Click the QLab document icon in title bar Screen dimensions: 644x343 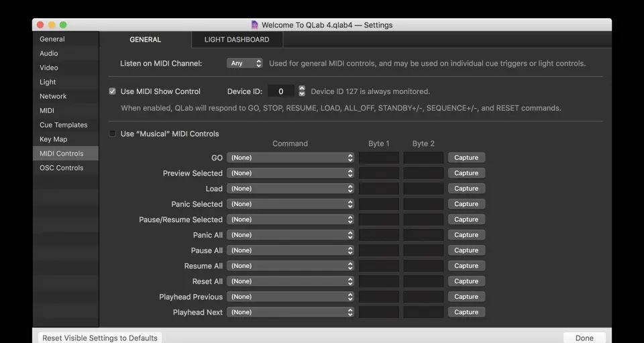[254, 25]
